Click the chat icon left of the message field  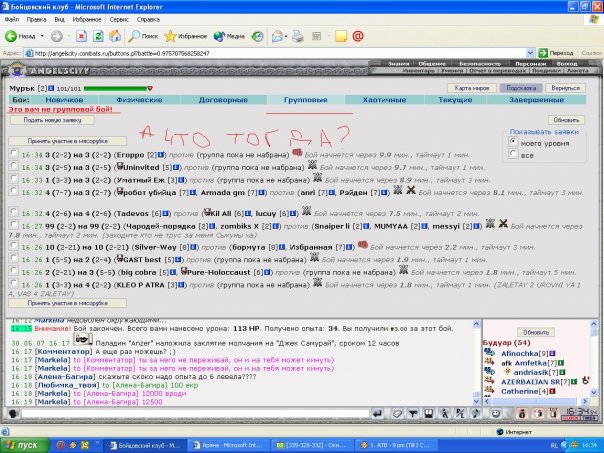tap(13, 414)
